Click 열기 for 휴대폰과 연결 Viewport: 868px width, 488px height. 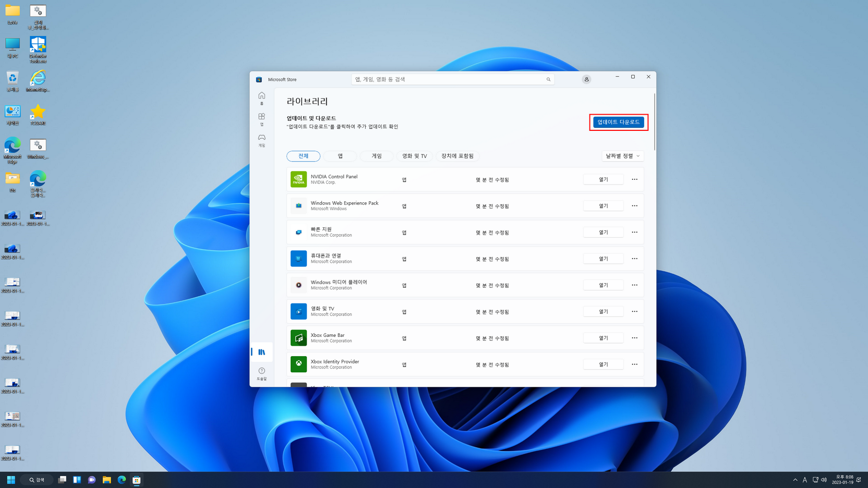pos(603,259)
